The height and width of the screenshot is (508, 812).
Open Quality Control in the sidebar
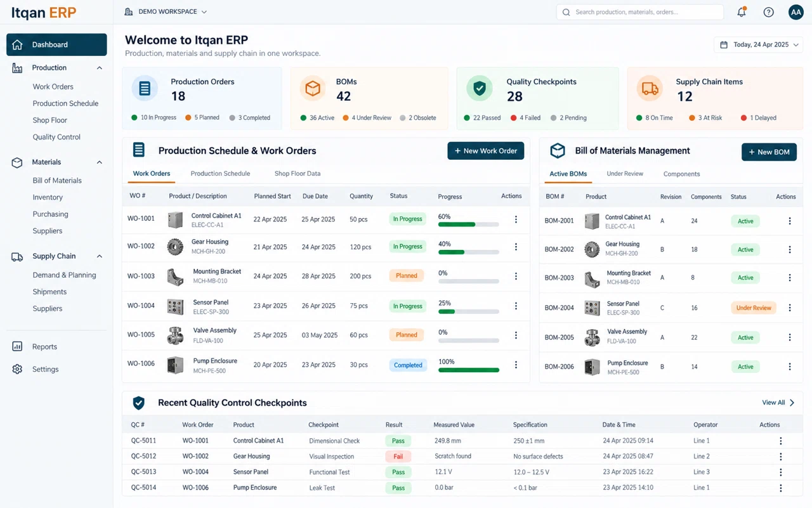tap(56, 137)
